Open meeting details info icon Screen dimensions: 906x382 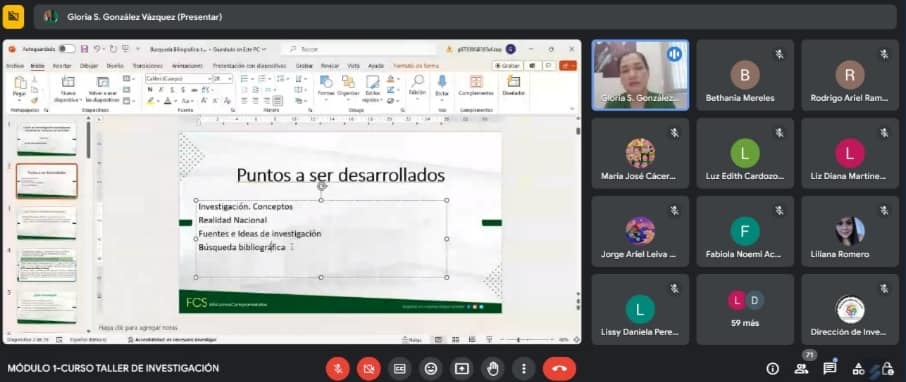tap(772, 369)
